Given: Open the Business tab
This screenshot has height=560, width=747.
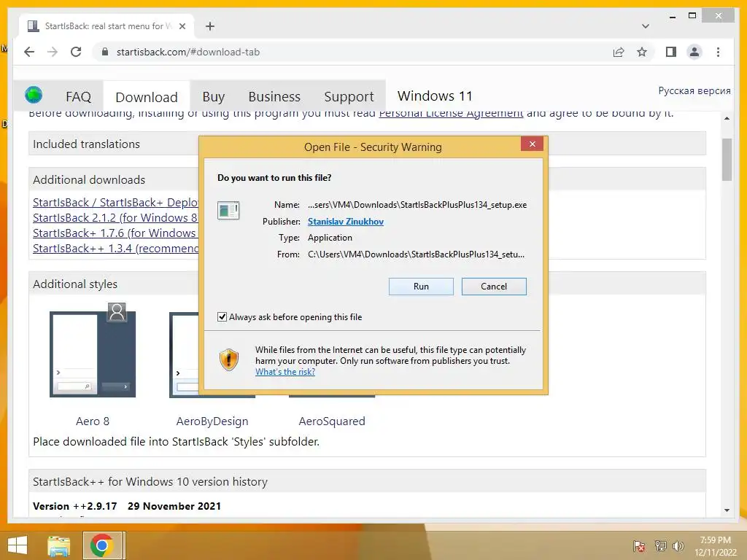Looking at the screenshot, I should [x=274, y=97].
